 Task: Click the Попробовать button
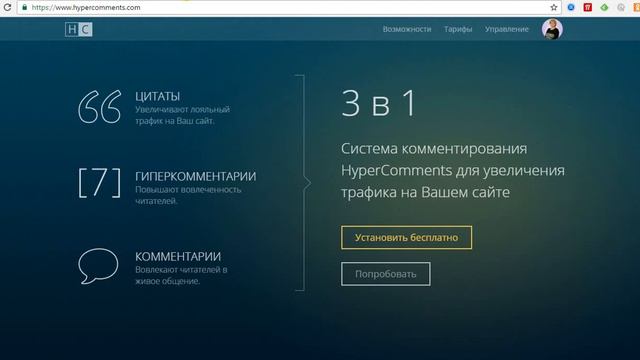385,274
